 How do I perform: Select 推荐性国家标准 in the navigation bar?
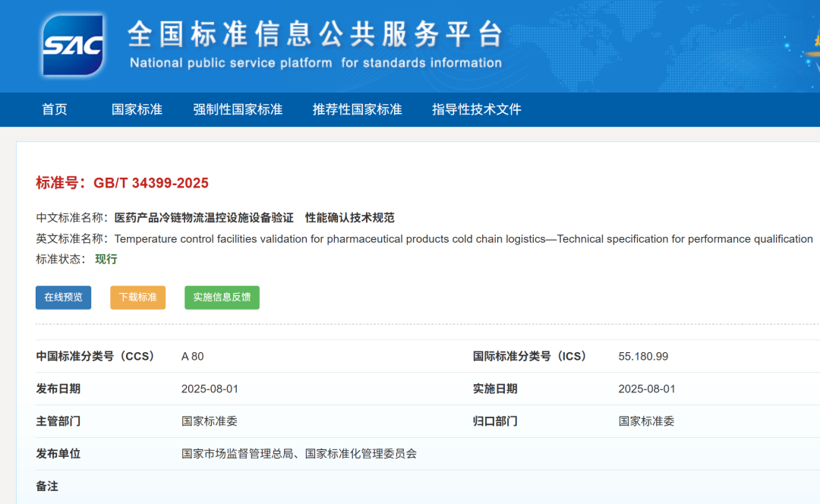point(357,109)
